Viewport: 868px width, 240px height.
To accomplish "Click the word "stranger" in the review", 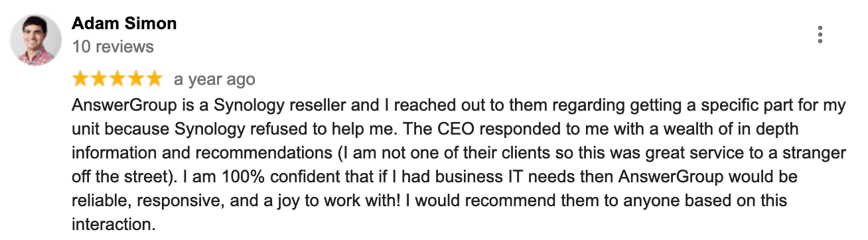I will click(x=818, y=153).
